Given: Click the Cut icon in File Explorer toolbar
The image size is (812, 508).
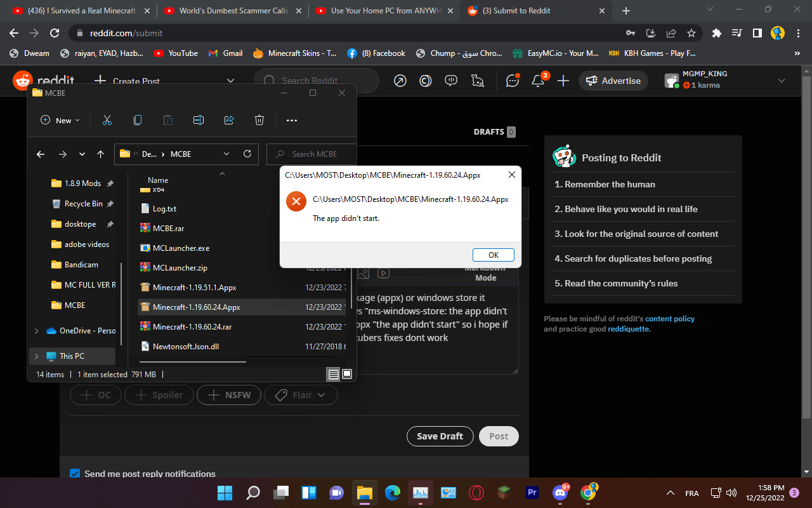Looking at the screenshot, I should click(x=107, y=120).
